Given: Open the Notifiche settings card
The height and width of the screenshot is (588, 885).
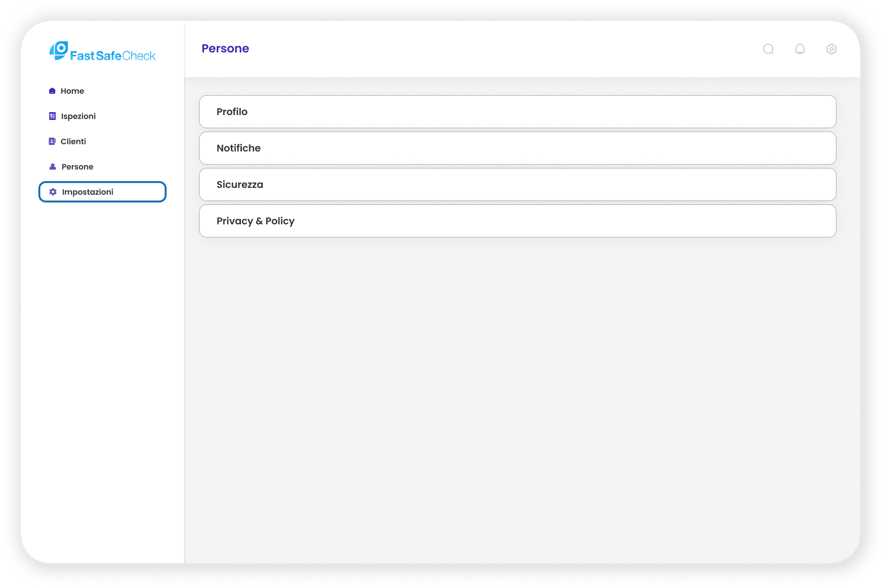Looking at the screenshot, I should pos(517,148).
